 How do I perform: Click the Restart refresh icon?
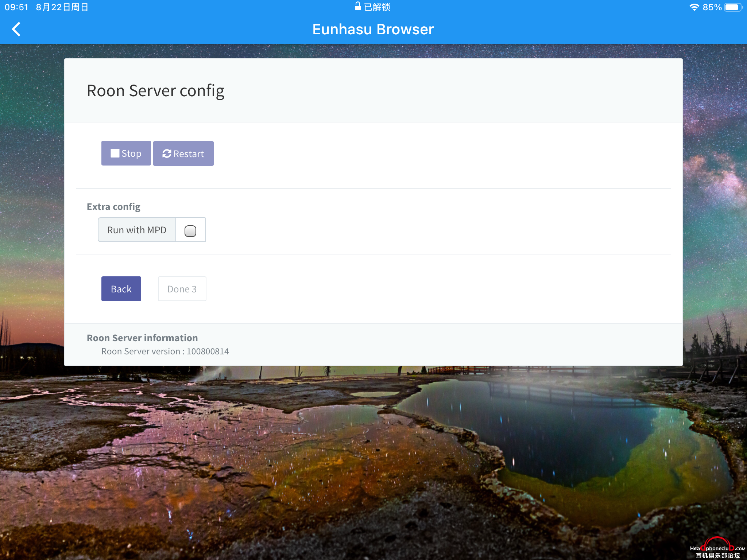166,153
